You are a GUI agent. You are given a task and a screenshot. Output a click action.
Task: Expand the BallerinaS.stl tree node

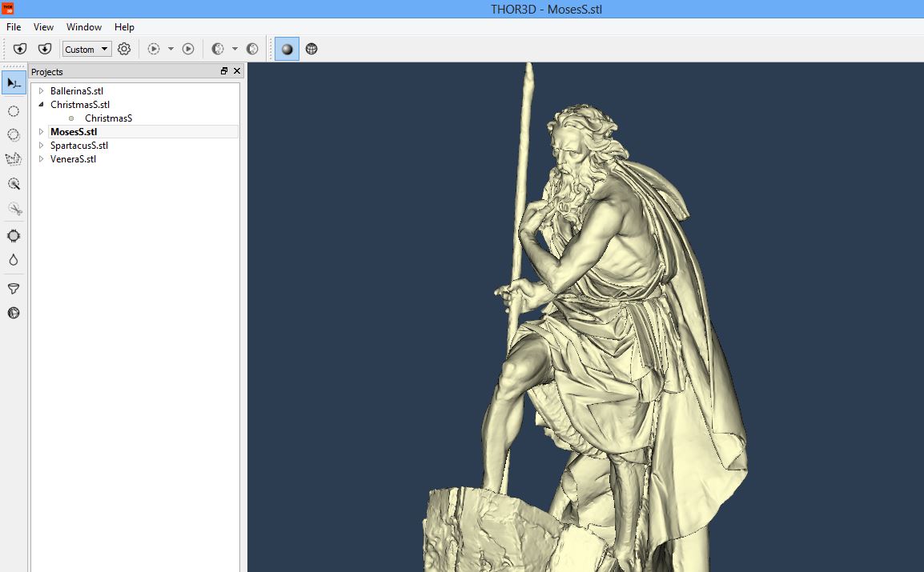42,91
